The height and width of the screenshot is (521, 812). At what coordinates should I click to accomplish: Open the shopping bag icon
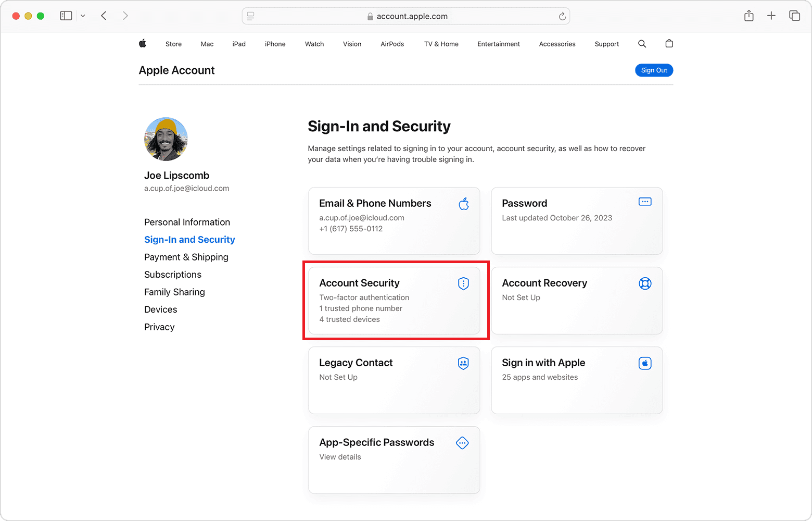[669, 44]
